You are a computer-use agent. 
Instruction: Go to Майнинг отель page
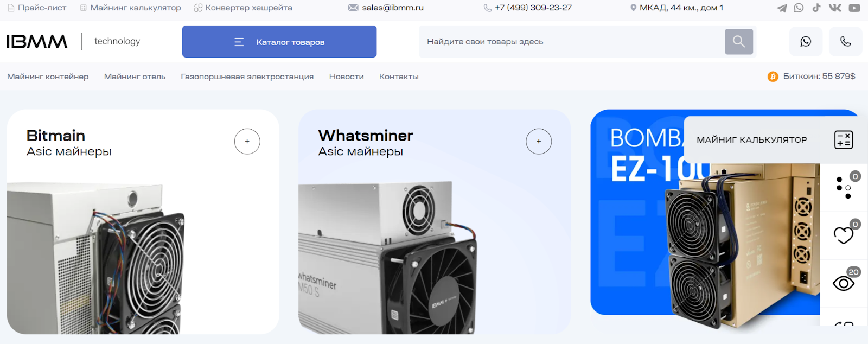[135, 77]
